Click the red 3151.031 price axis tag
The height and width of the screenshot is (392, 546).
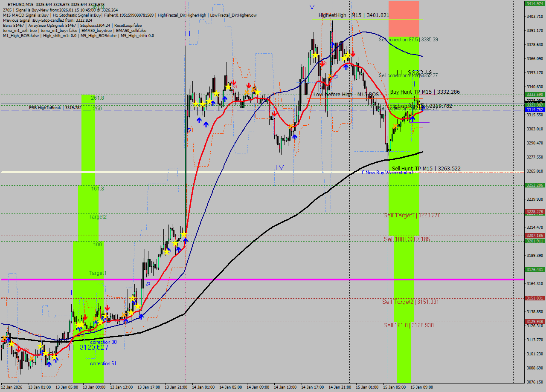pyautogui.click(x=534, y=298)
